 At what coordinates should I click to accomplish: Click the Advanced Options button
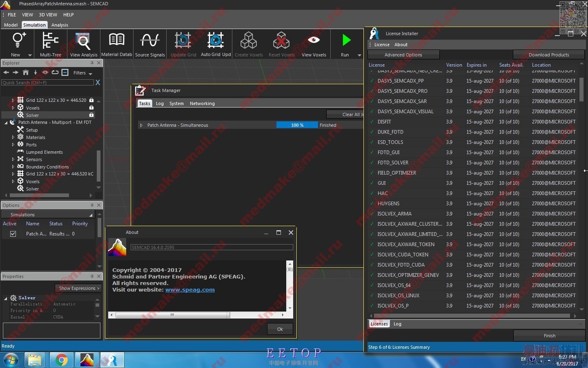403,55
